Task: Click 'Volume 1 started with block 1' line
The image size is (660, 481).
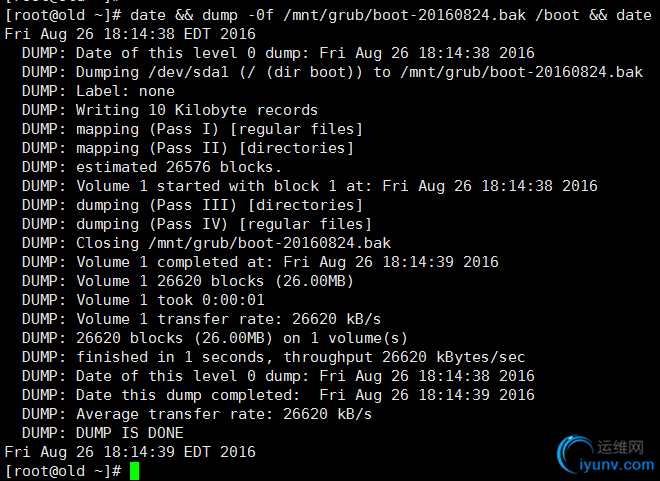Action: click(309, 186)
